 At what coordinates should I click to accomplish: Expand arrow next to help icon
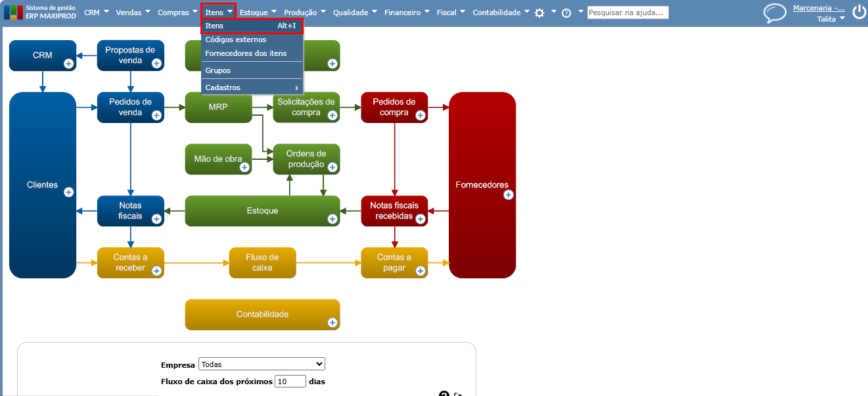click(x=581, y=11)
